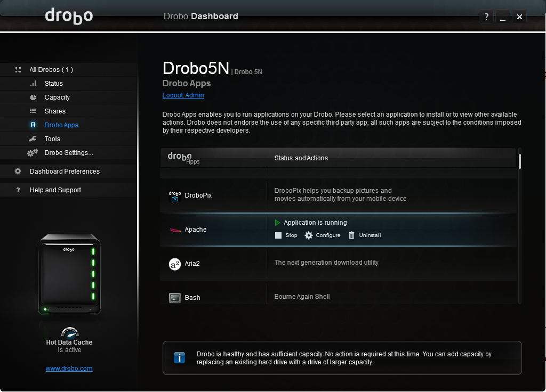Click the Uninstall trash icon for Apache

click(x=351, y=235)
